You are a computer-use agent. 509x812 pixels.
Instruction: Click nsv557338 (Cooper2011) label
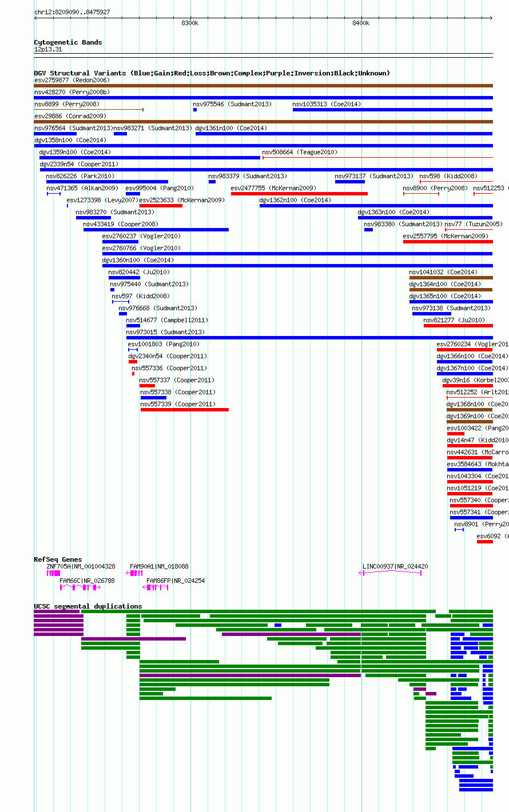click(178, 392)
